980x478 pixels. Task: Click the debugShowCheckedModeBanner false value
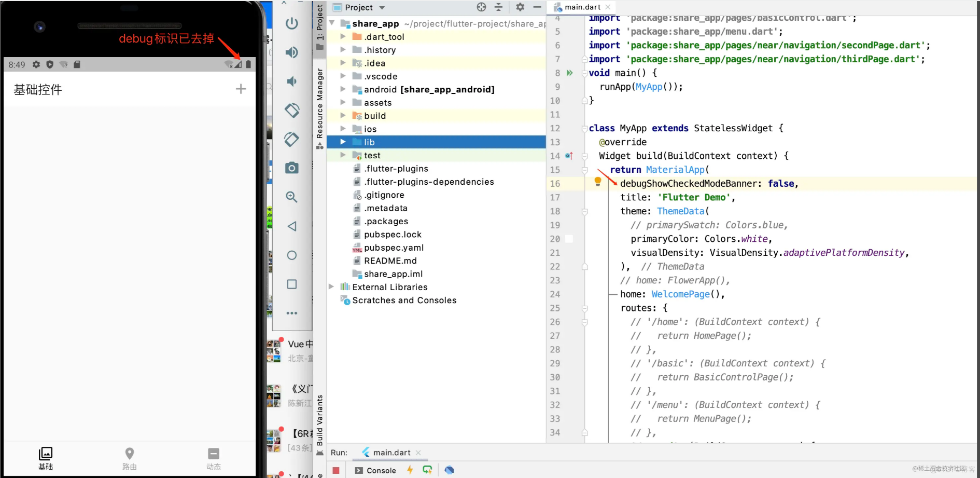click(x=781, y=183)
